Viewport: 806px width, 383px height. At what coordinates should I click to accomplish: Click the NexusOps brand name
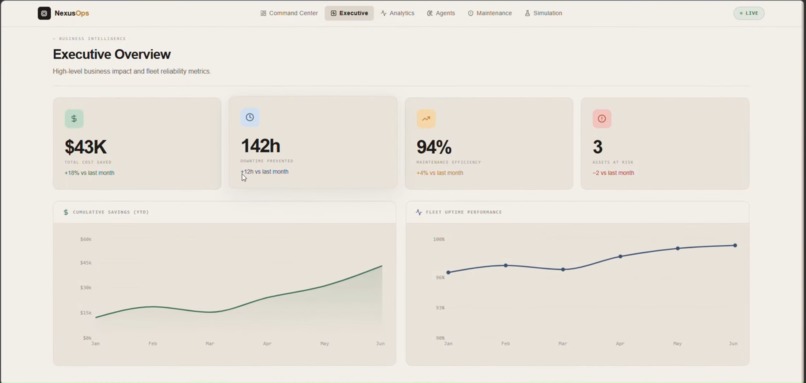pyautogui.click(x=72, y=13)
